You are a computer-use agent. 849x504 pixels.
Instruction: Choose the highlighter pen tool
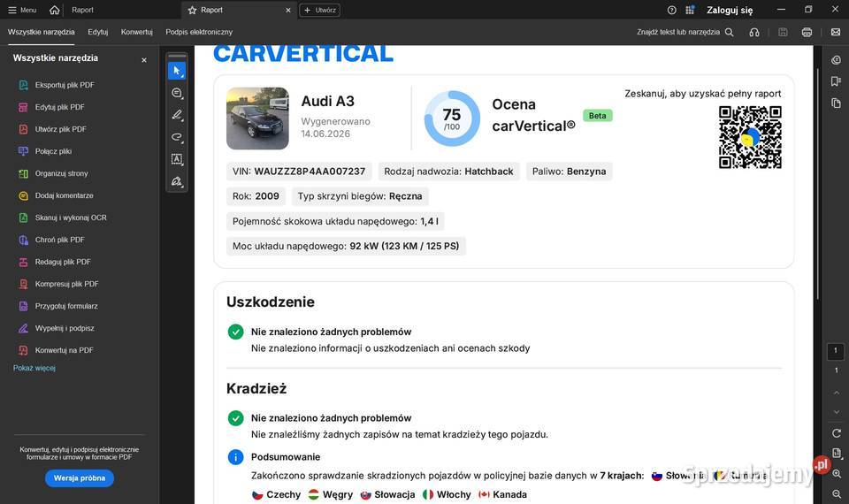tap(177, 115)
